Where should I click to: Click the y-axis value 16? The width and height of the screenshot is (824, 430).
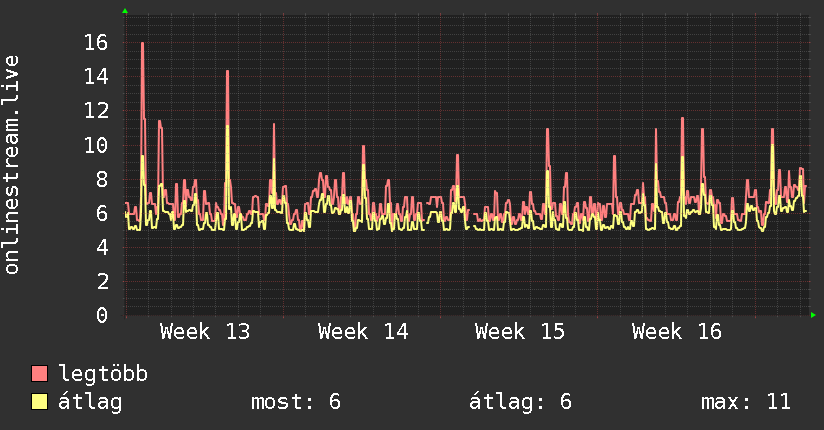coord(96,43)
